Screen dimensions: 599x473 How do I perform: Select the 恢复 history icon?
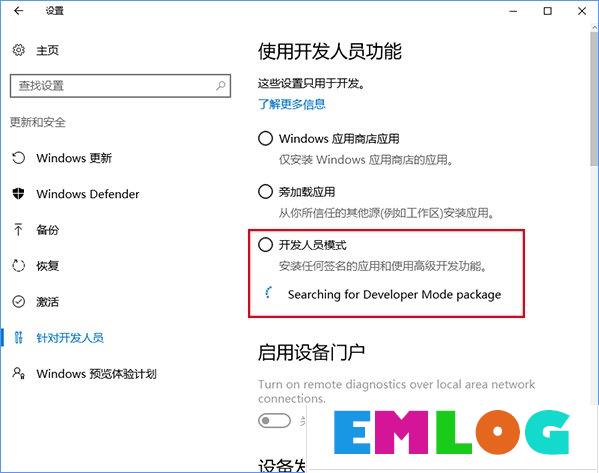click(x=18, y=266)
